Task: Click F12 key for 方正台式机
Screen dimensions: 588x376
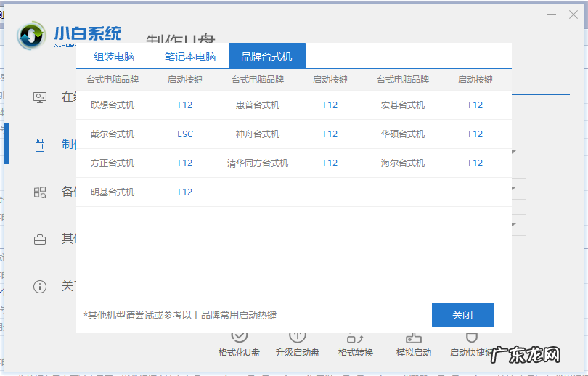Action: coord(185,163)
